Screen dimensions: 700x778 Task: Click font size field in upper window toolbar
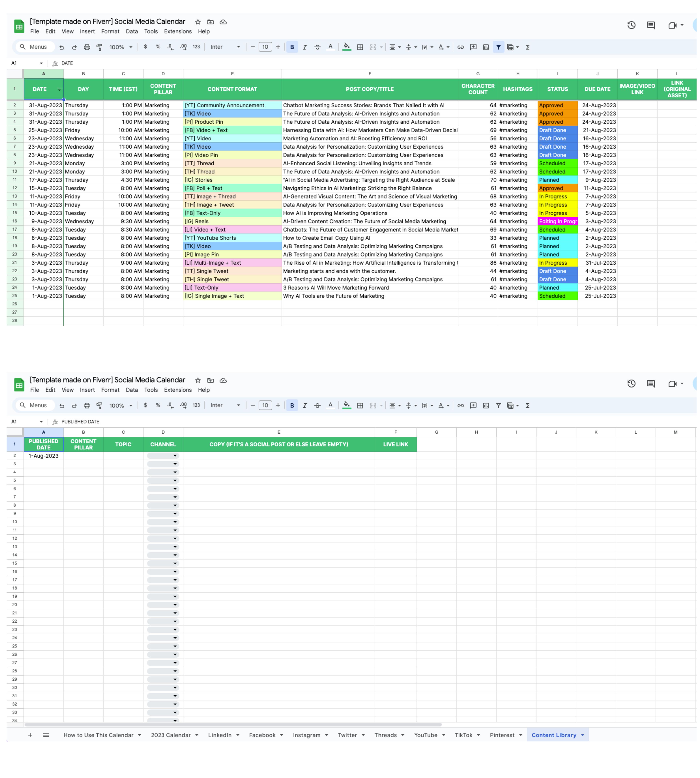point(265,47)
